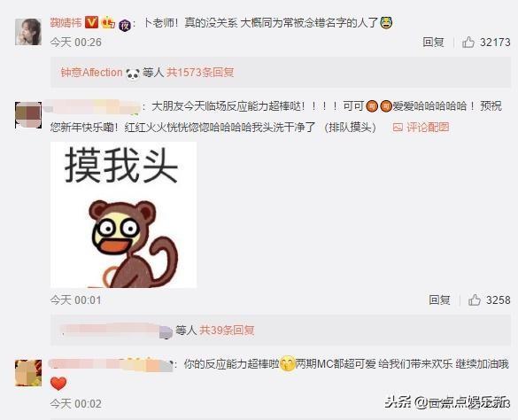This screenshot has width=518, height=420.
Task: Click the red heart emoji
Action: tap(58, 384)
